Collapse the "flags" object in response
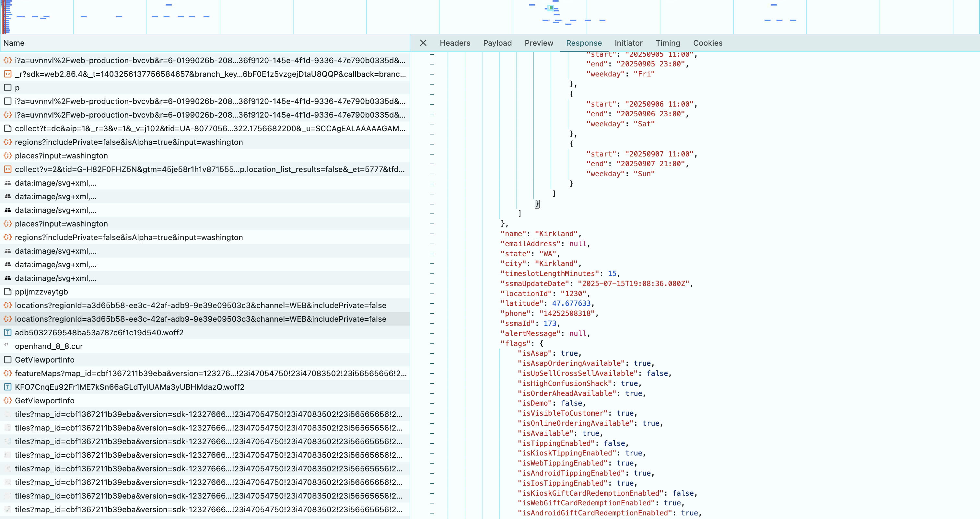Image resolution: width=980 pixels, height=519 pixels. click(x=432, y=343)
